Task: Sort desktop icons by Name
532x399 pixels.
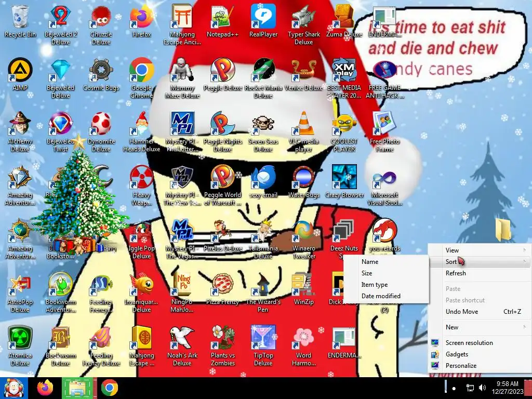Action: (x=387, y=262)
